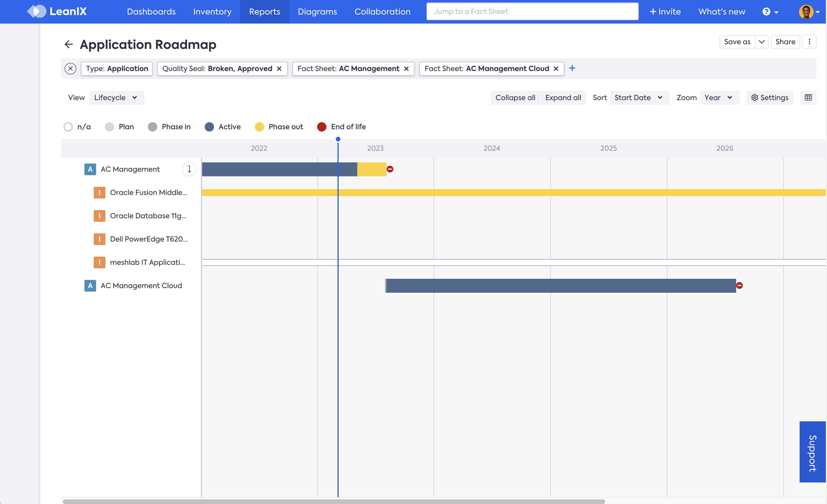Screen dimensions: 827x504
Task: Click the back arrow beside Application Roadmap
Action: pyautogui.click(x=68, y=44)
